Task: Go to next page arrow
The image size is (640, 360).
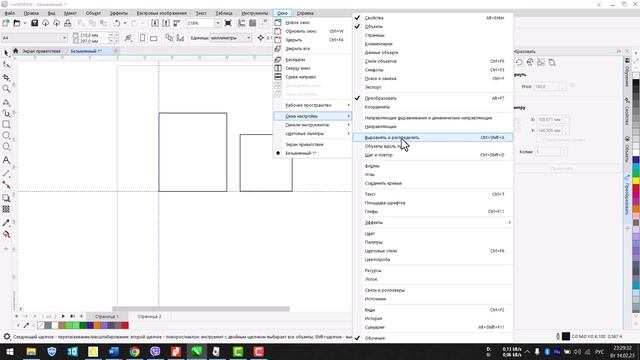Action: 63,316
